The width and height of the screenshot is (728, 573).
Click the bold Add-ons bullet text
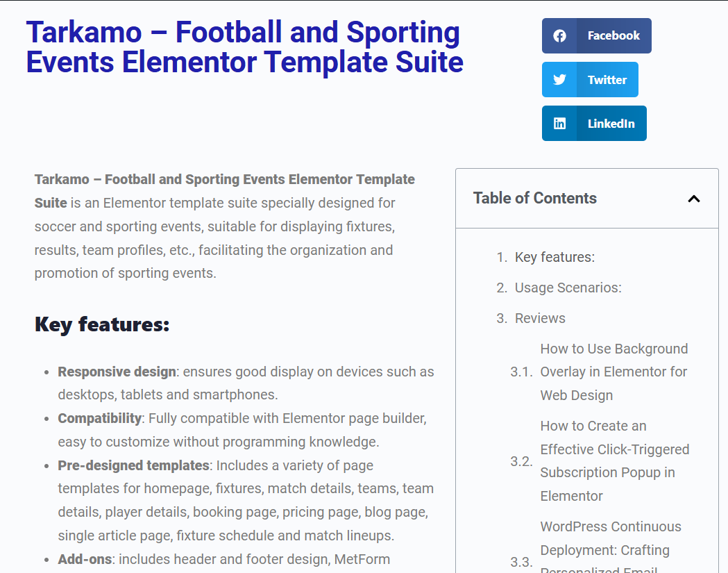coord(85,559)
